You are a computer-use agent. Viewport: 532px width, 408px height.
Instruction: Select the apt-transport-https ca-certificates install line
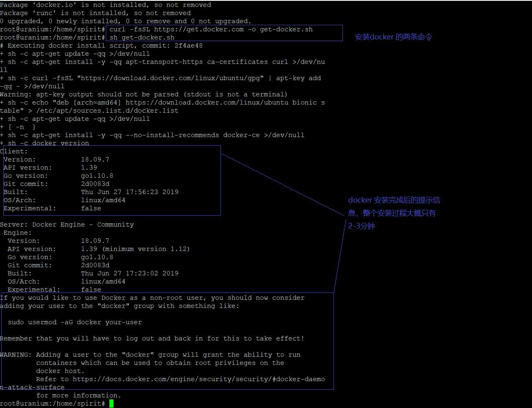pos(162,62)
